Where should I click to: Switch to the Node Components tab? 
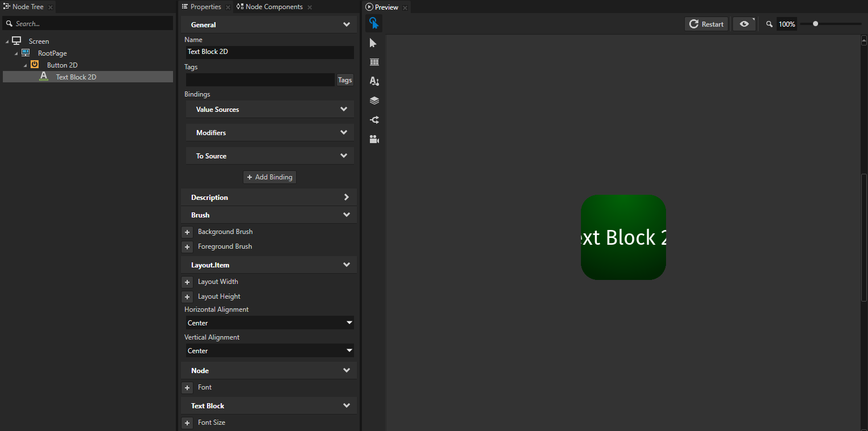tap(273, 7)
